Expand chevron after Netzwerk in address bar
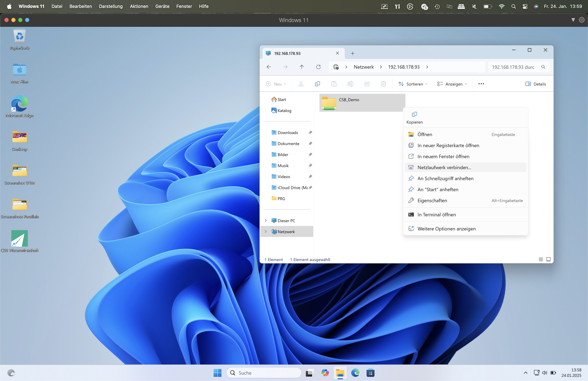Screen dimensions: 588x381 pos(381,67)
